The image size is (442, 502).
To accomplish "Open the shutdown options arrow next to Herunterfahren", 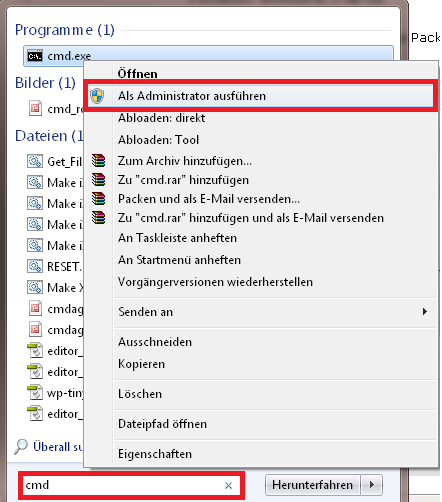I will tap(372, 484).
